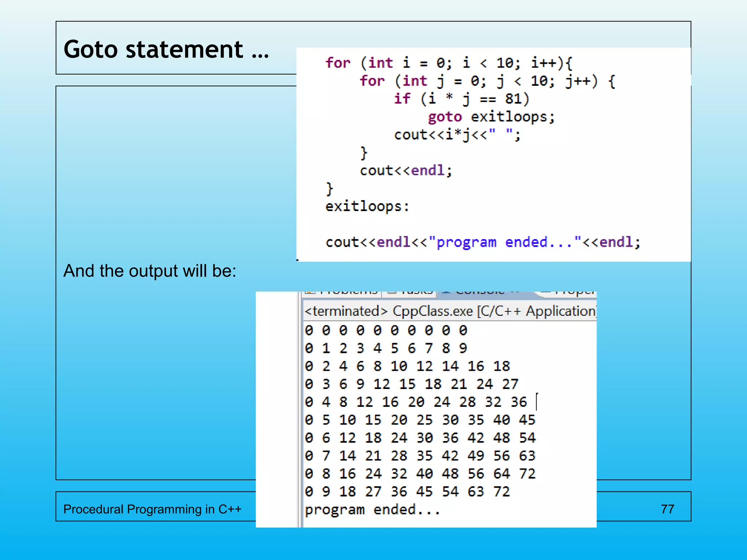Click console row starting '0 5 10 15 20'
The width and height of the screenshot is (747, 560).
[420, 420]
